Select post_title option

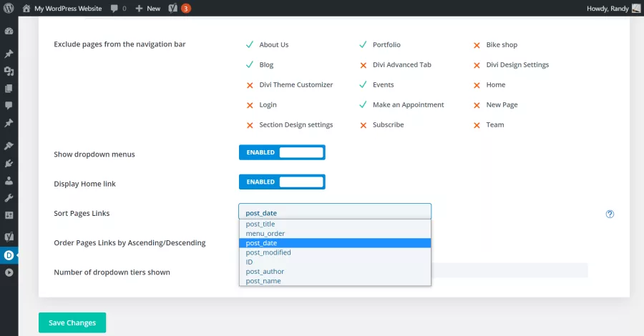[x=335, y=224]
